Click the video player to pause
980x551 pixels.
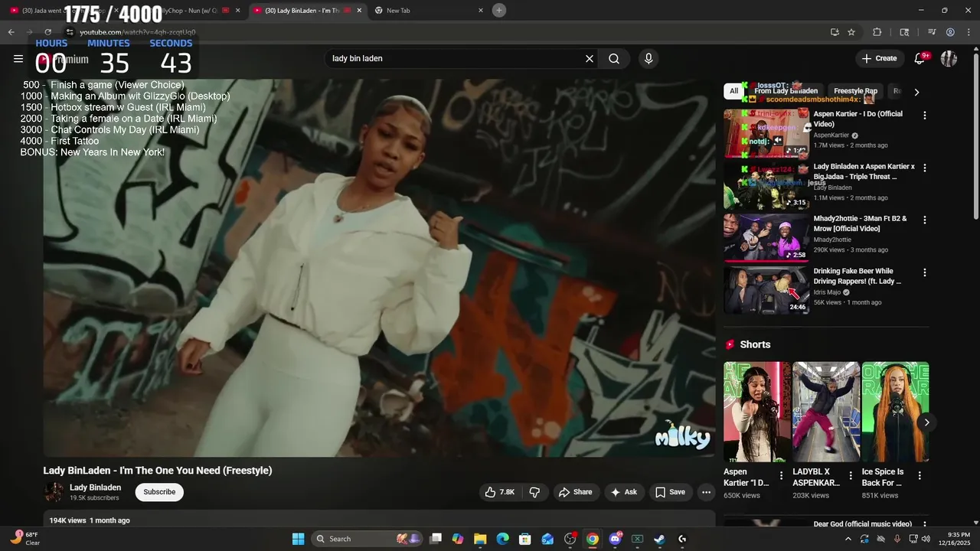(x=379, y=268)
